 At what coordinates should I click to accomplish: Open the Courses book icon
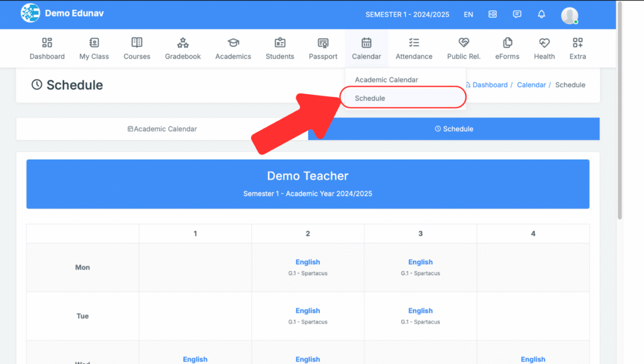136,43
